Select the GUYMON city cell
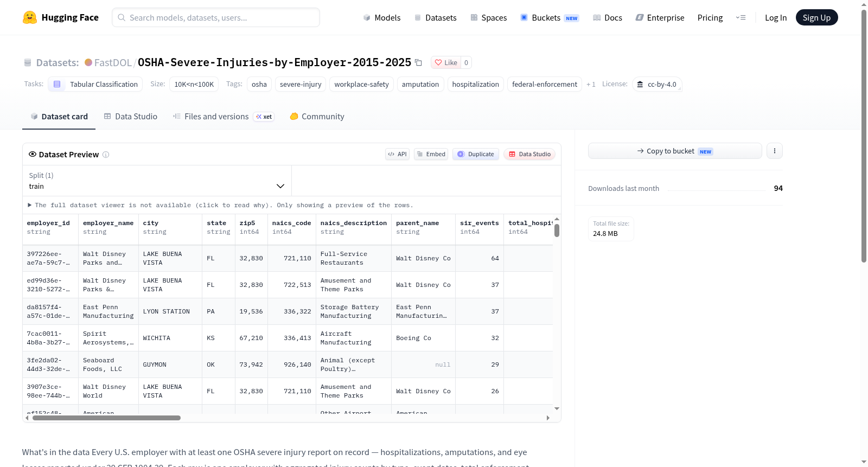 coord(170,364)
